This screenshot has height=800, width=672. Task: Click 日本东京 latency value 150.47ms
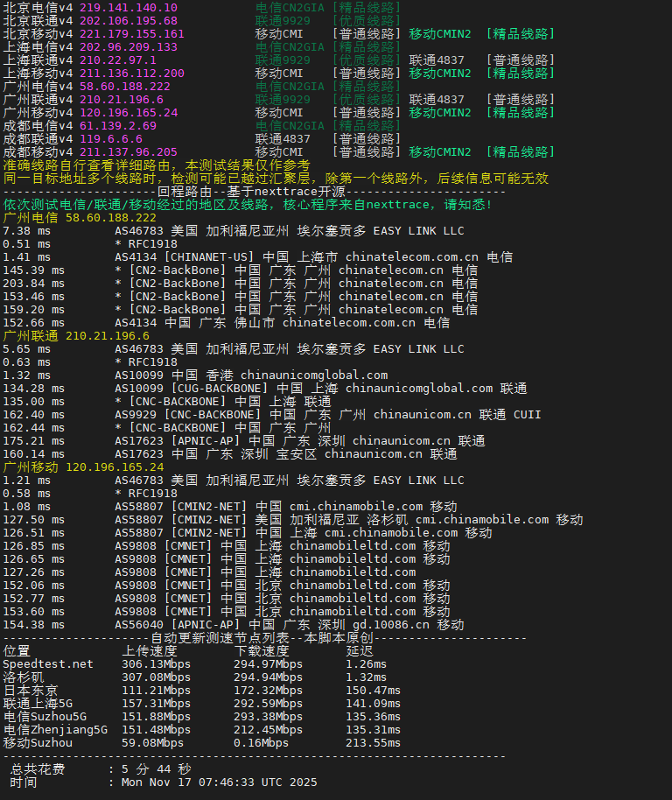point(373,690)
